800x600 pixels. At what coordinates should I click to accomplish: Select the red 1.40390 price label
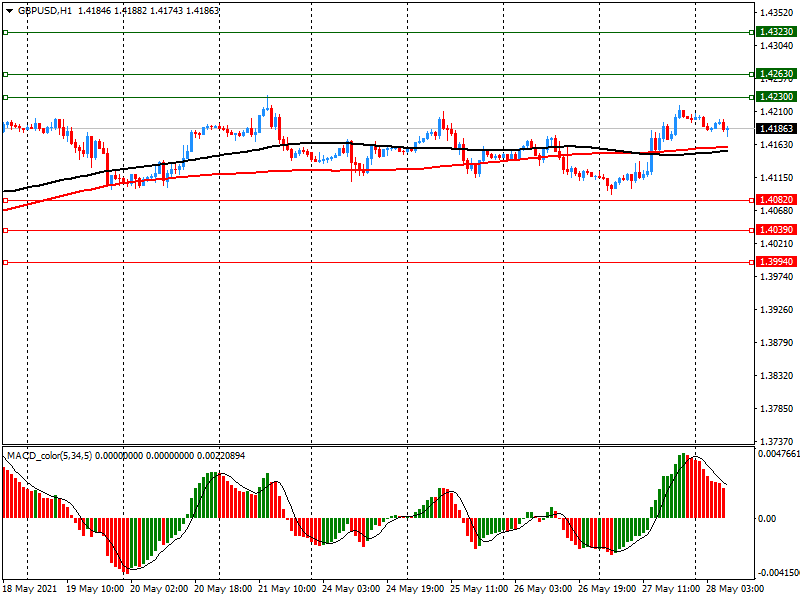tap(776, 230)
